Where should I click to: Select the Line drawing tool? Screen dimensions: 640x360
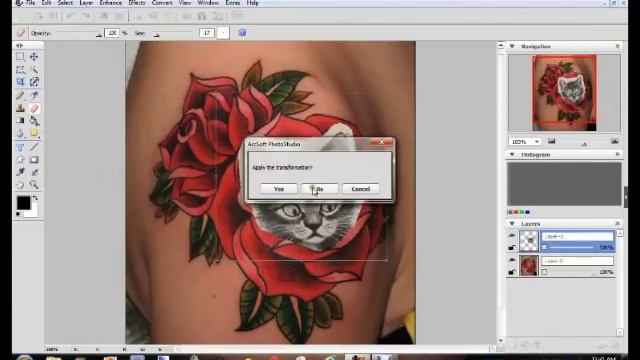tap(34, 147)
